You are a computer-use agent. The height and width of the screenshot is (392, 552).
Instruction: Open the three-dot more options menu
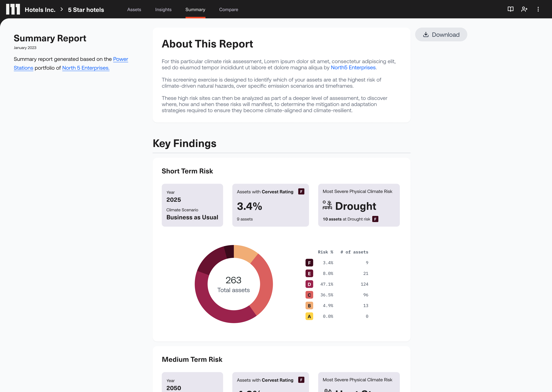click(538, 9)
